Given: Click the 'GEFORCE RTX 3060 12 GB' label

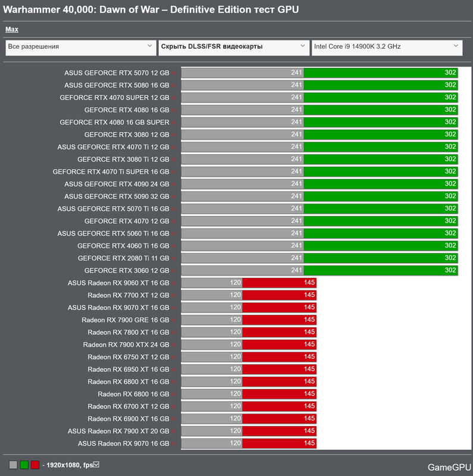Looking at the screenshot, I should coord(127,271).
